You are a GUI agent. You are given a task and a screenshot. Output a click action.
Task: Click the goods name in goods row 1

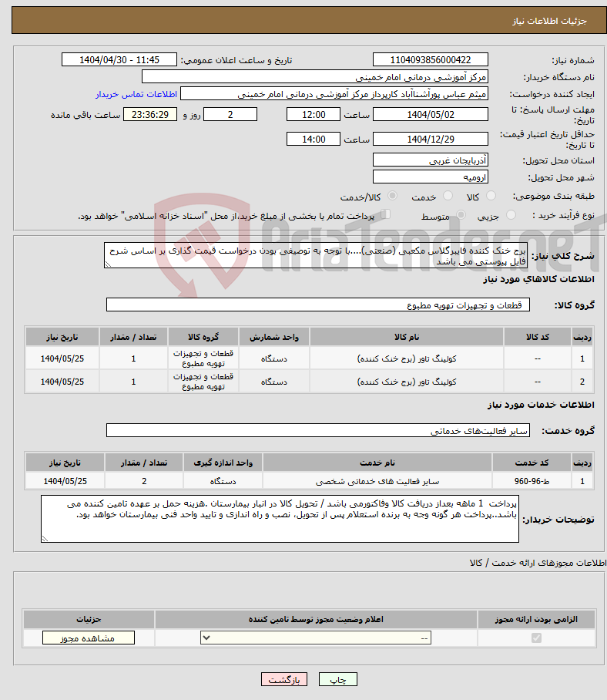point(407,358)
